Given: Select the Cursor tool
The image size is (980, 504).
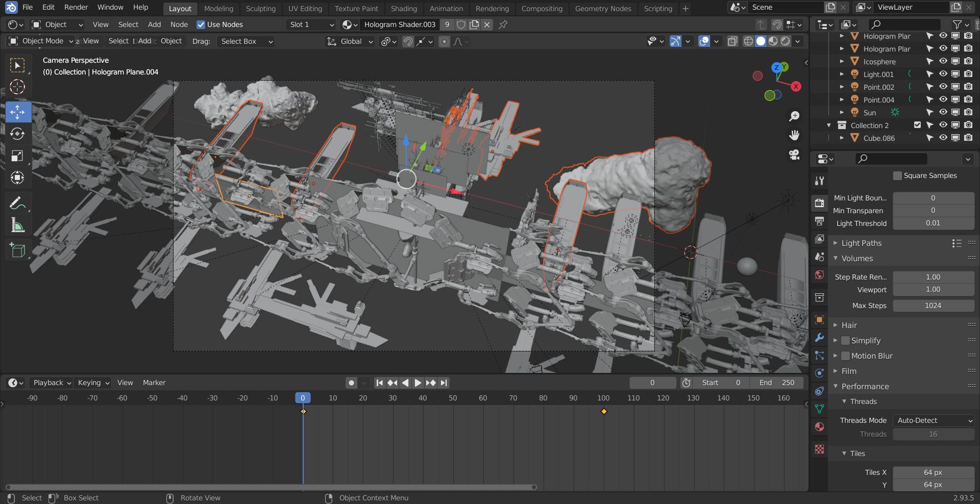Looking at the screenshot, I should pyautogui.click(x=17, y=87).
